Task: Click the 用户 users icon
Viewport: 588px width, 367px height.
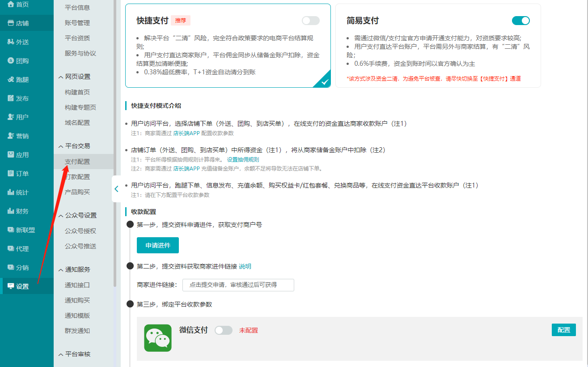Action: (11, 117)
